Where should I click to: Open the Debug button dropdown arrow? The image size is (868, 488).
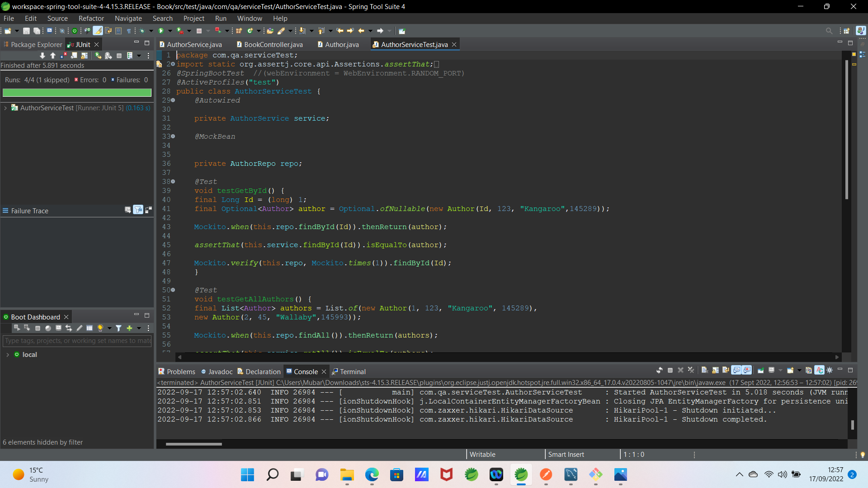point(151,31)
